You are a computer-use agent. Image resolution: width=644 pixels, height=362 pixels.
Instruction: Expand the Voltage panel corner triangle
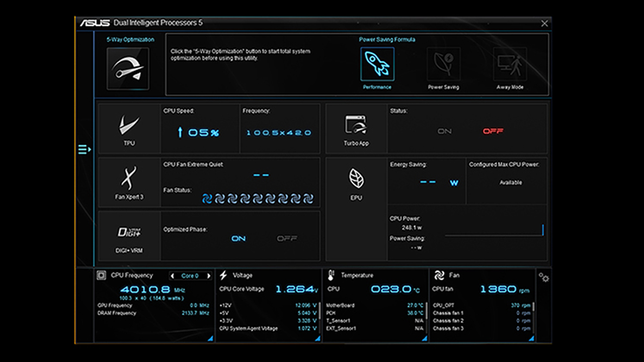tap(317, 339)
